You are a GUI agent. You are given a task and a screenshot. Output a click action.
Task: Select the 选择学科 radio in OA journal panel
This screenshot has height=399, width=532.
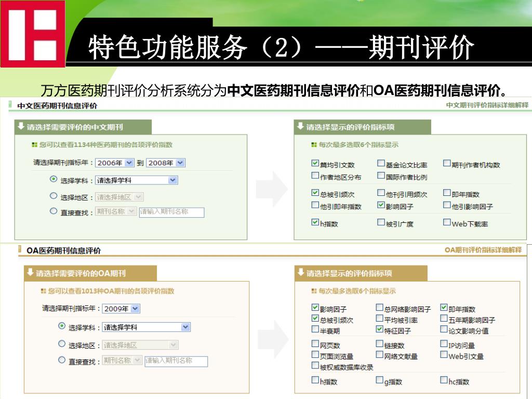tap(62, 326)
